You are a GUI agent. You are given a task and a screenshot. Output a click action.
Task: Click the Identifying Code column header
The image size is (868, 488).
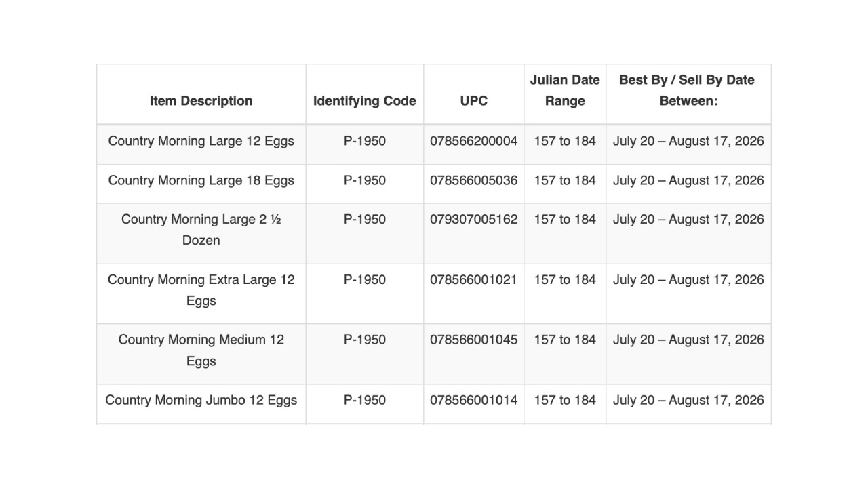click(365, 101)
